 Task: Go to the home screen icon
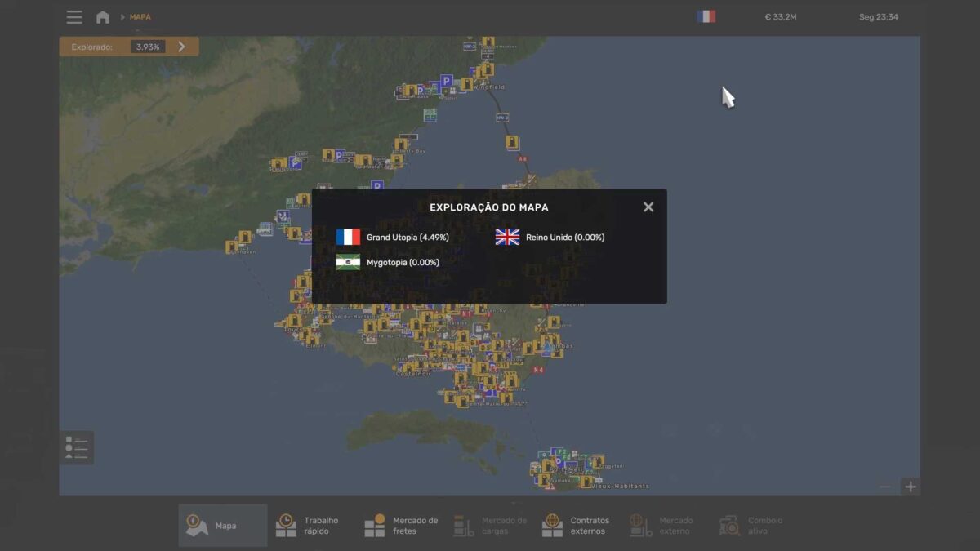click(103, 17)
